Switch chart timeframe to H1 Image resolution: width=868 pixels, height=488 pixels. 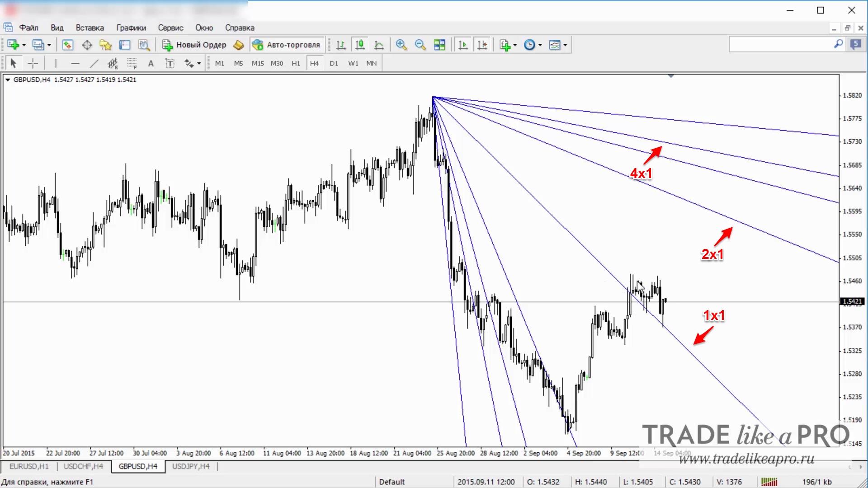pos(296,63)
